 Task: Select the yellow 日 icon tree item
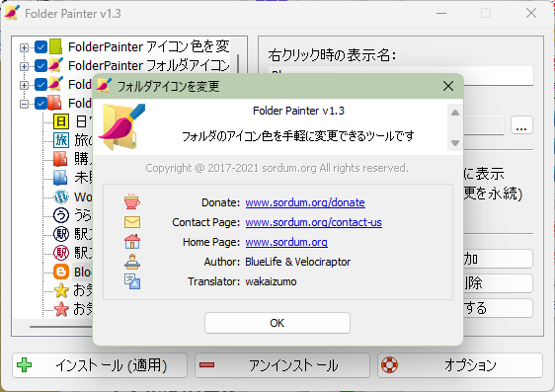[x=61, y=121]
